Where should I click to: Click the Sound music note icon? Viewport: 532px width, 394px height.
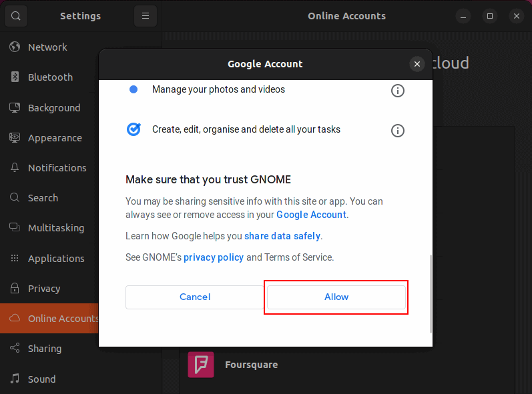[15, 379]
